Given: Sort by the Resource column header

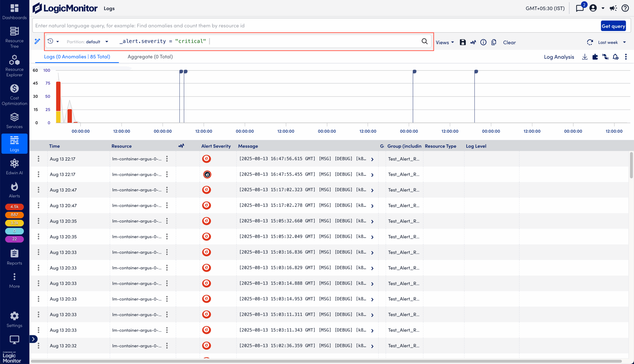Looking at the screenshot, I should click(122, 146).
